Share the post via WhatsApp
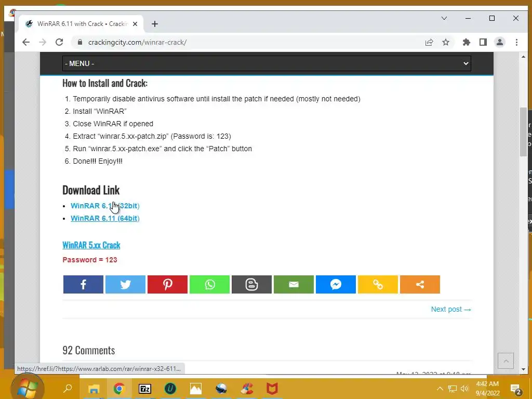 click(209, 284)
